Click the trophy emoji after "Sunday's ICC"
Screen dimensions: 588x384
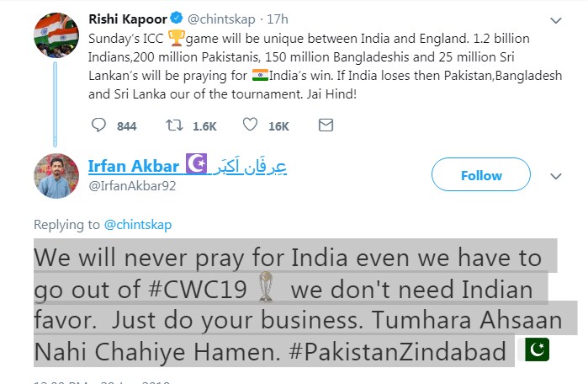coord(177,38)
